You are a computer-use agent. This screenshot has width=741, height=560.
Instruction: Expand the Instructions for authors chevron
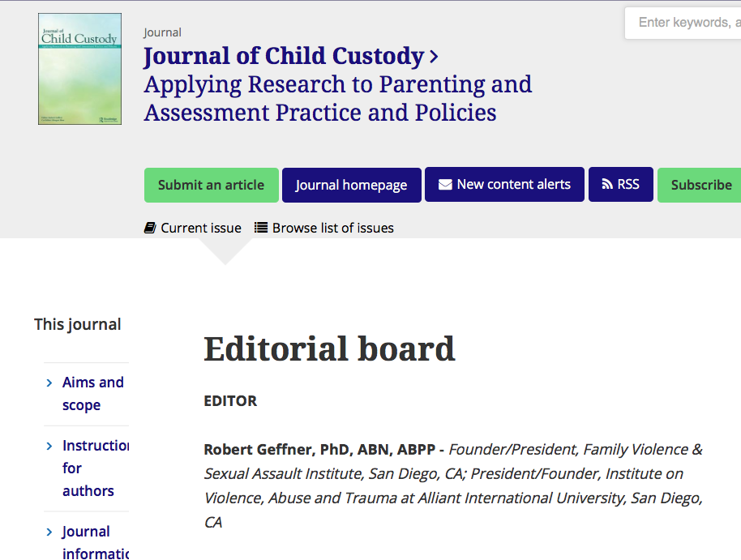pos(50,446)
